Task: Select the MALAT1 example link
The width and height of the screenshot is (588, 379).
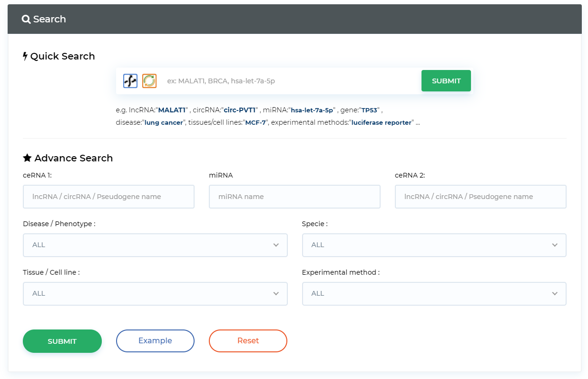Action: (172, 110)
